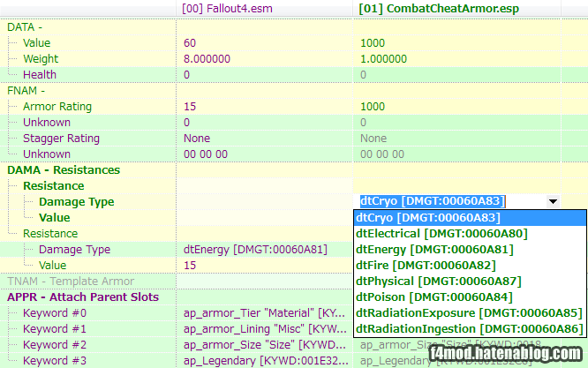Screen dimensions: 588x368
Task: Choose dtElectrical from the dropdown list
Action: pos(470,234)
